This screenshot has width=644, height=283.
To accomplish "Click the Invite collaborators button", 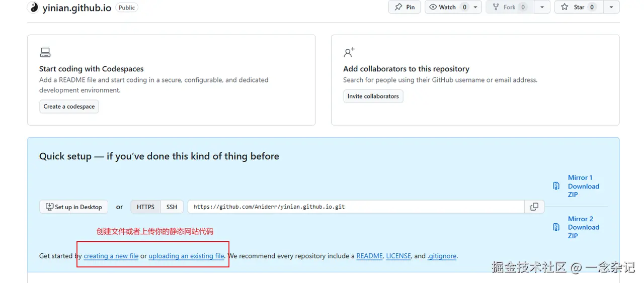I will pos(373,96).
